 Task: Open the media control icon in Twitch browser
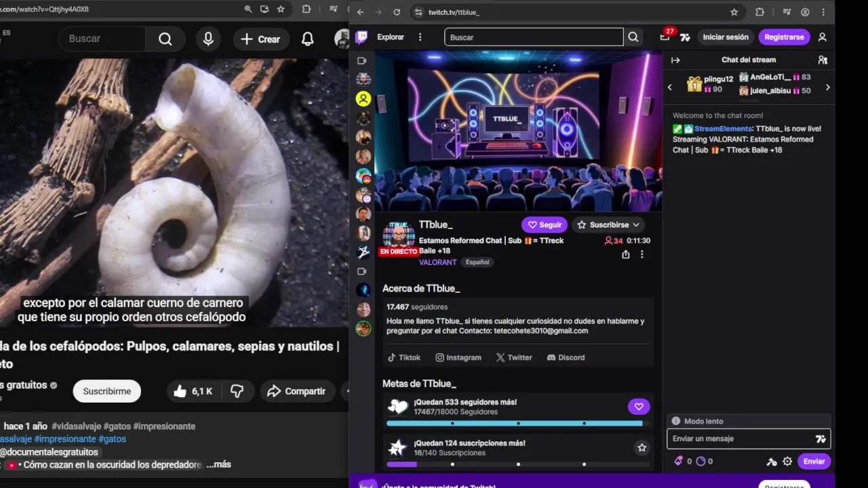pos(786,12)
